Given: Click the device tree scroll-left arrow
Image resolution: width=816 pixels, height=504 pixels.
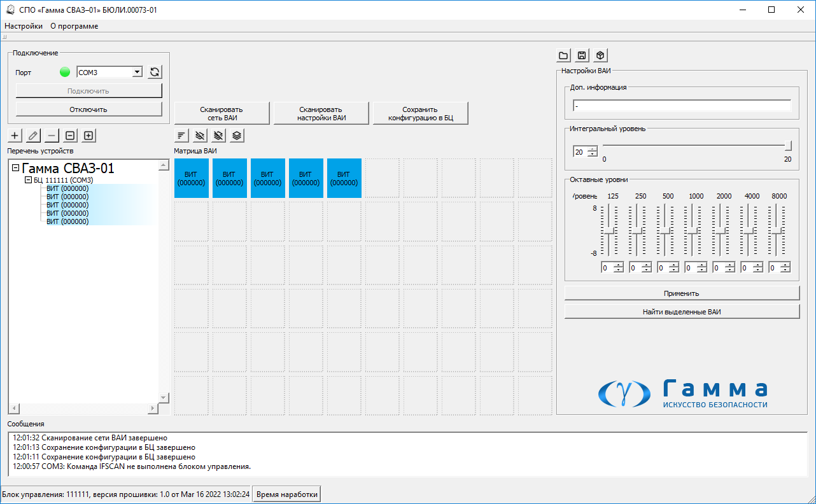Looking at the screenshot, I should tap(13, 408).
